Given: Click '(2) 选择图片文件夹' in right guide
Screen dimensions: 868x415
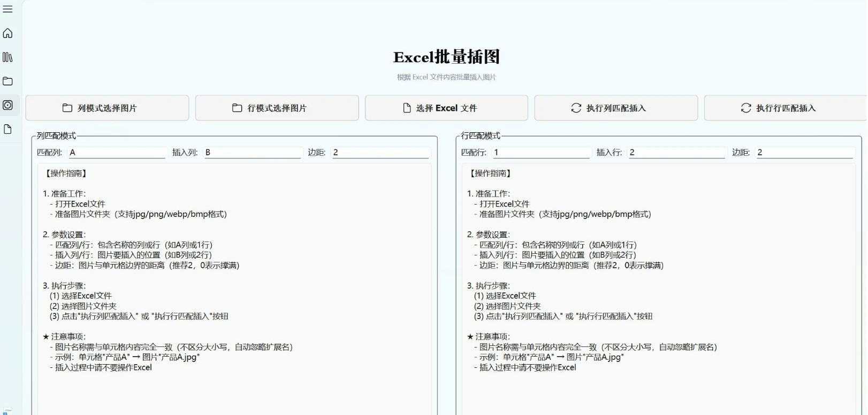Looking at the screenshot, I should click(x=507, y=306).
